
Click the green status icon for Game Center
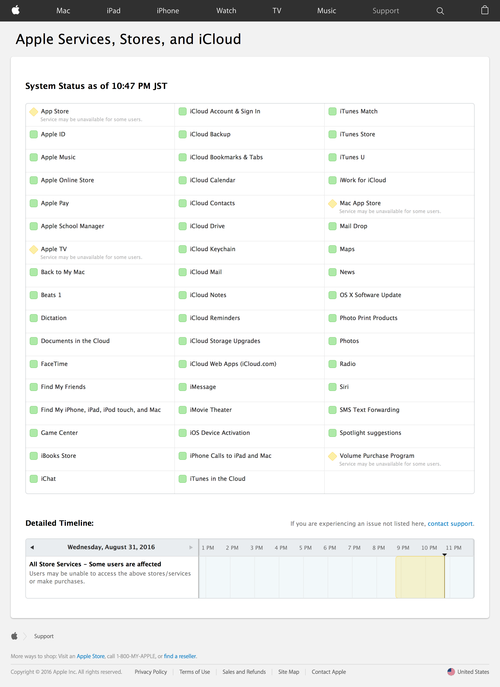34,433
